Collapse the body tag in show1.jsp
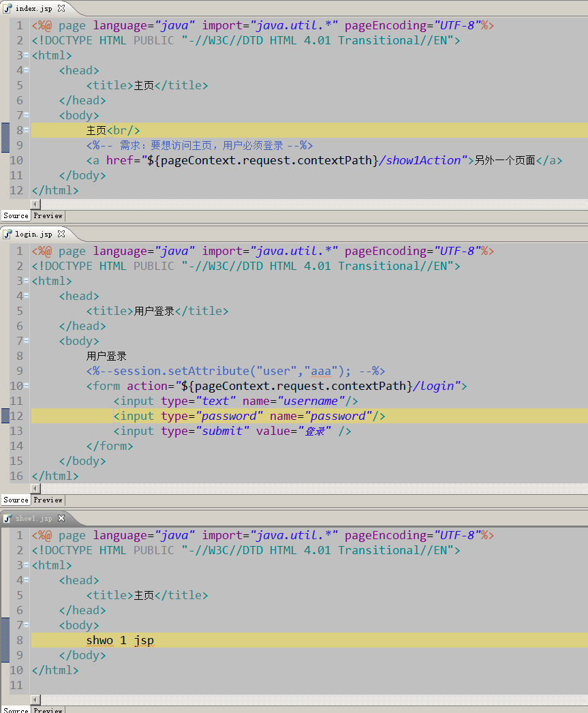588x713 pixels. tap(27, 625)
